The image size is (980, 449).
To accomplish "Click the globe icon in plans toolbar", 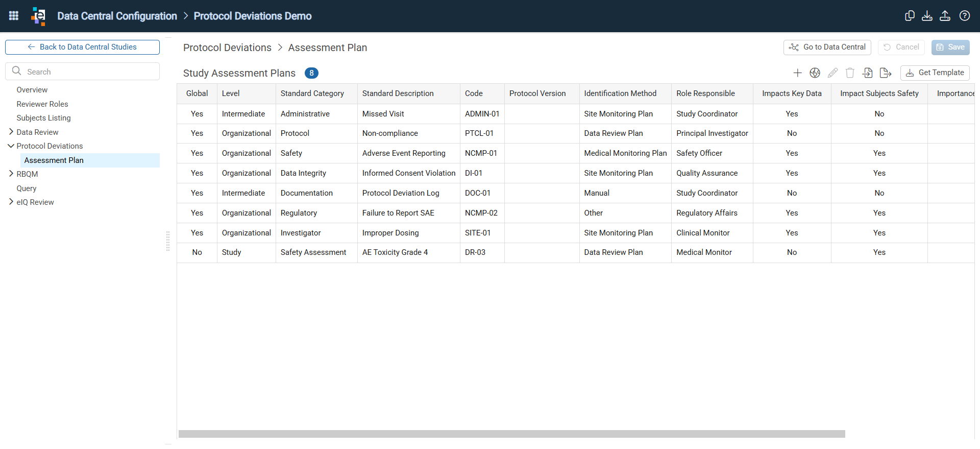I will click(815, 73).
